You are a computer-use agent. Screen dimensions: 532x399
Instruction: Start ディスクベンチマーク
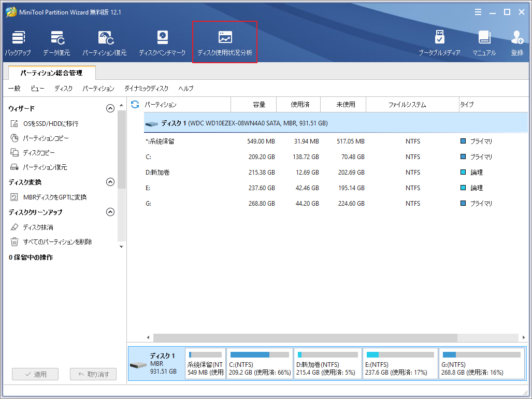[x=162, y=41]
